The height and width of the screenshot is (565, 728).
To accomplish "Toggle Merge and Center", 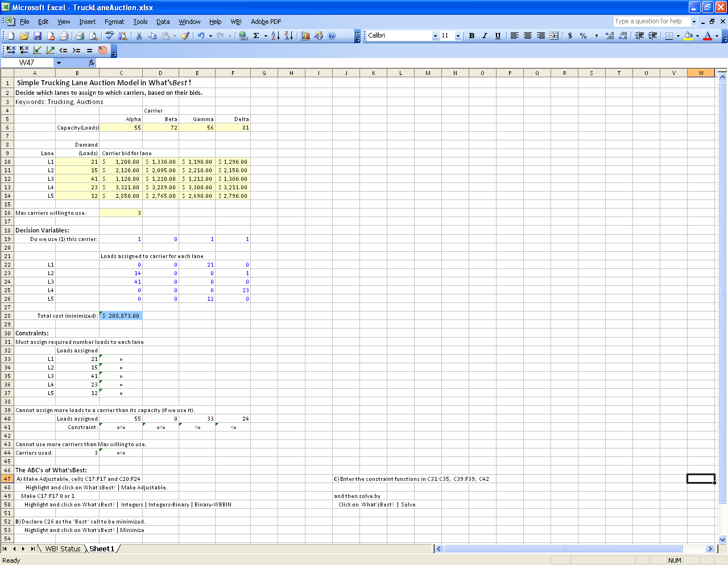I will [553, 36].
